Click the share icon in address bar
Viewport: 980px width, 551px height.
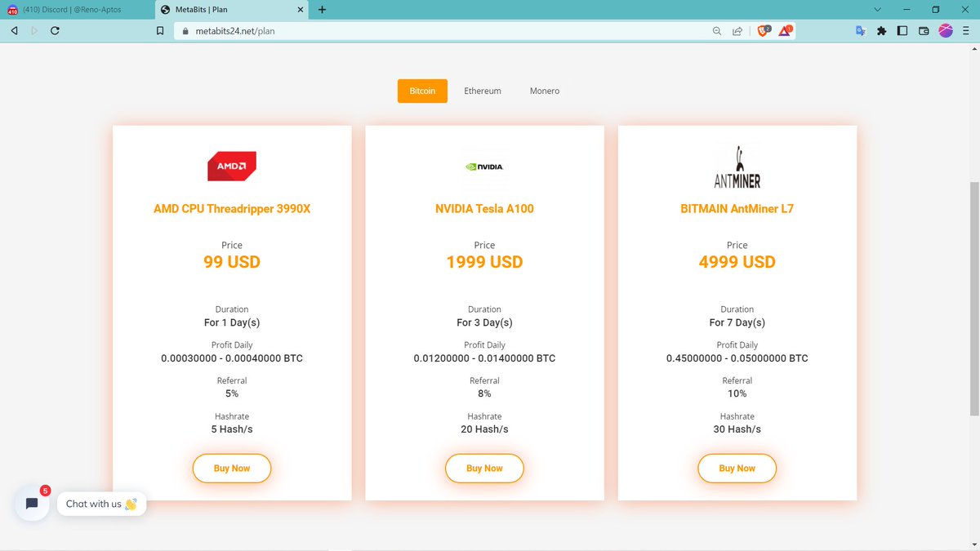coord(737,31)
